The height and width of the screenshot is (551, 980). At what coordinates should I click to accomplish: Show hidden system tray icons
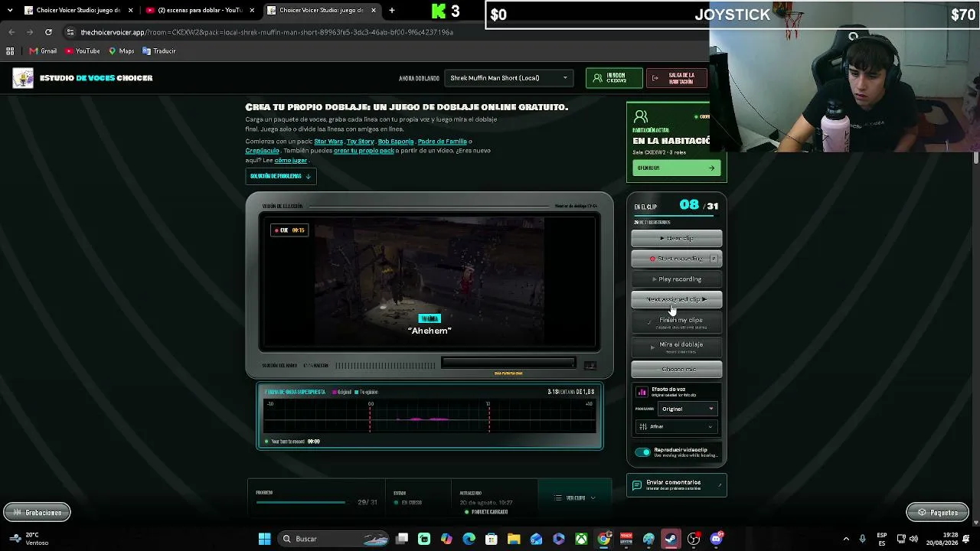point(846,539)
